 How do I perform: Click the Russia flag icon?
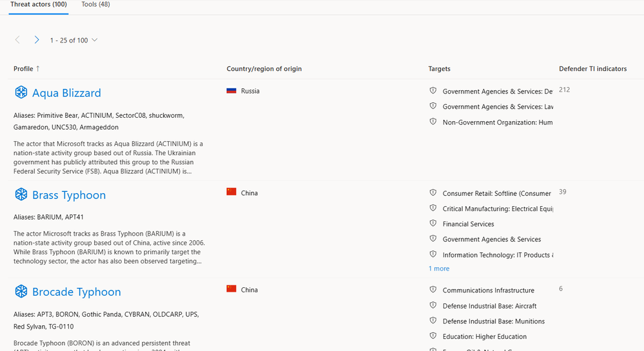(231, 91)
